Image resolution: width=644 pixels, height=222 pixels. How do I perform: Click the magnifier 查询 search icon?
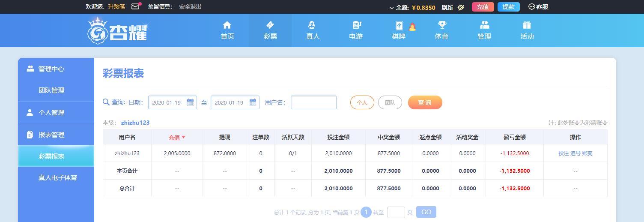click(106, 102)
